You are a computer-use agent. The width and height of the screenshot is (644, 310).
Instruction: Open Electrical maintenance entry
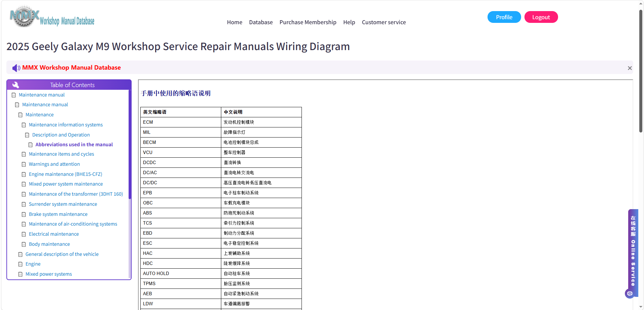click(54, 234)
